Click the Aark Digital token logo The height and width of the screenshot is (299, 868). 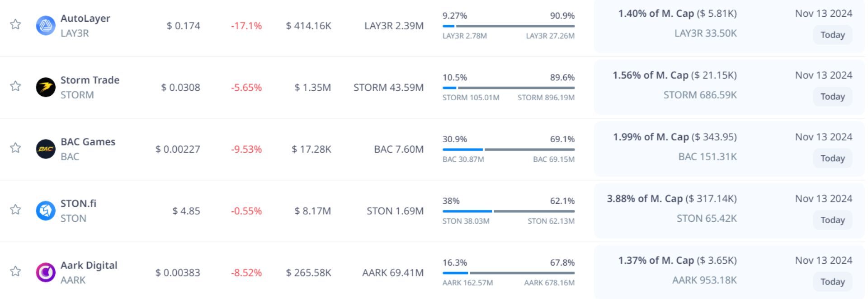coord(46,272)
